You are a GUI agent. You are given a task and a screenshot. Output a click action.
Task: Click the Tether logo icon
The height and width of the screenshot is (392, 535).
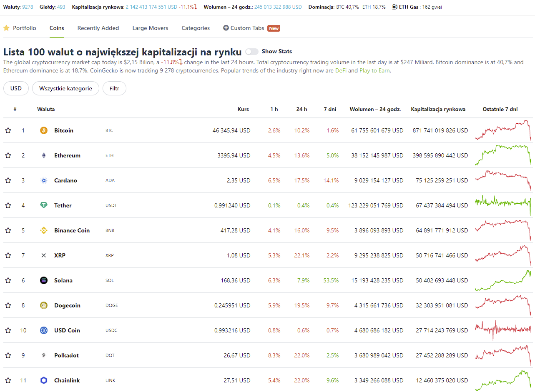click(x=44, y=205)
